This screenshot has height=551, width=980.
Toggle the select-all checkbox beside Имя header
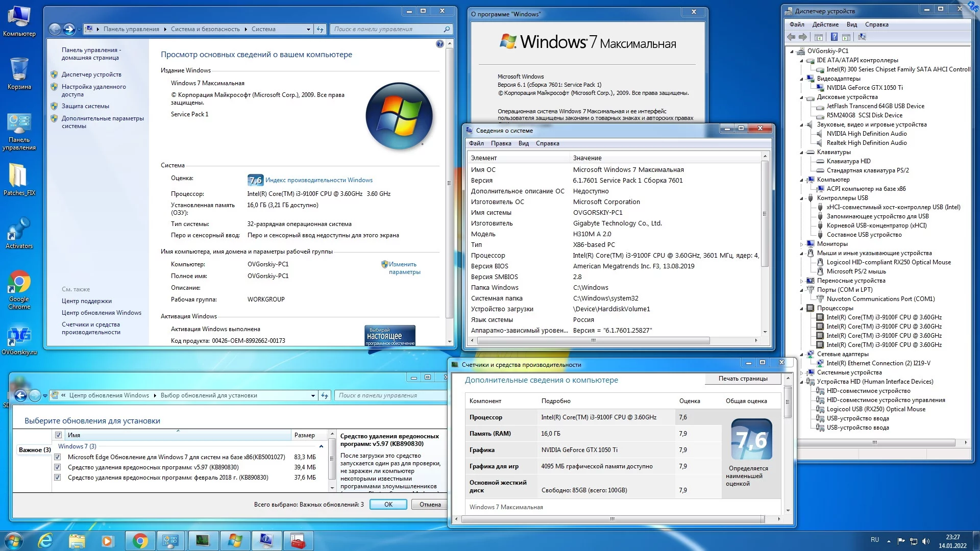pos(58,435)
